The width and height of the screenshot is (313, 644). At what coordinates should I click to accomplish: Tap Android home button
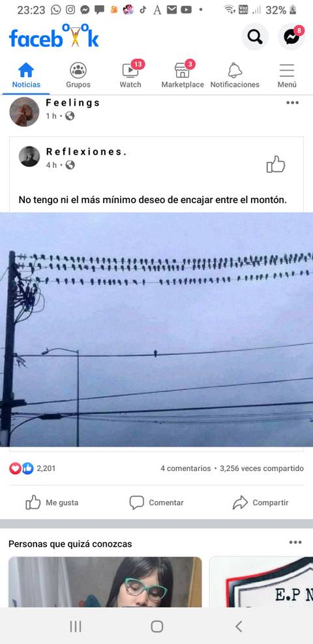[156, 626]
